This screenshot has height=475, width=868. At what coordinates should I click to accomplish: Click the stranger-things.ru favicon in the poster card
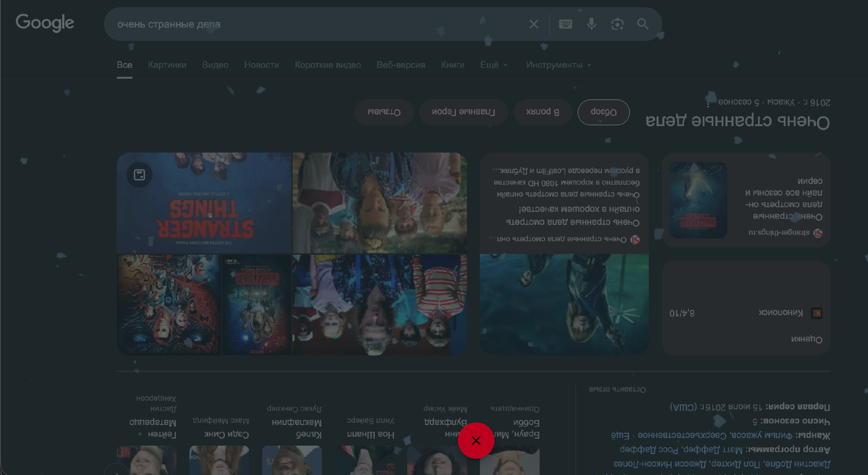click(818, 233)
